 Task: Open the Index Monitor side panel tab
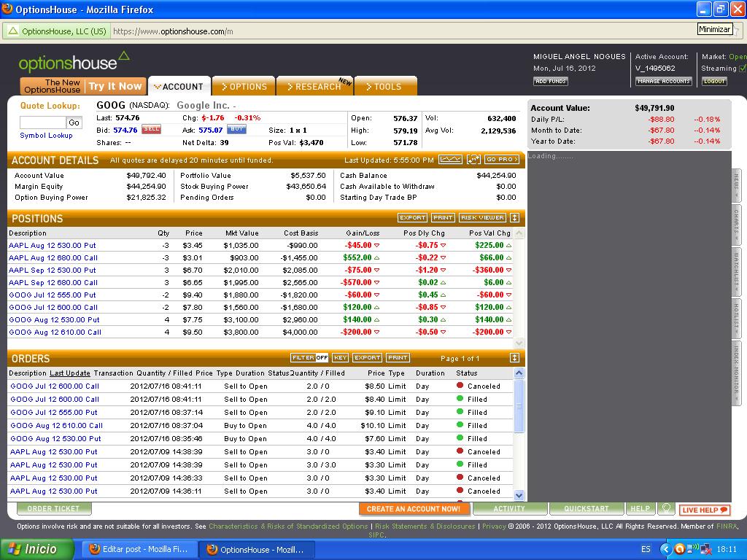(737, 373)
